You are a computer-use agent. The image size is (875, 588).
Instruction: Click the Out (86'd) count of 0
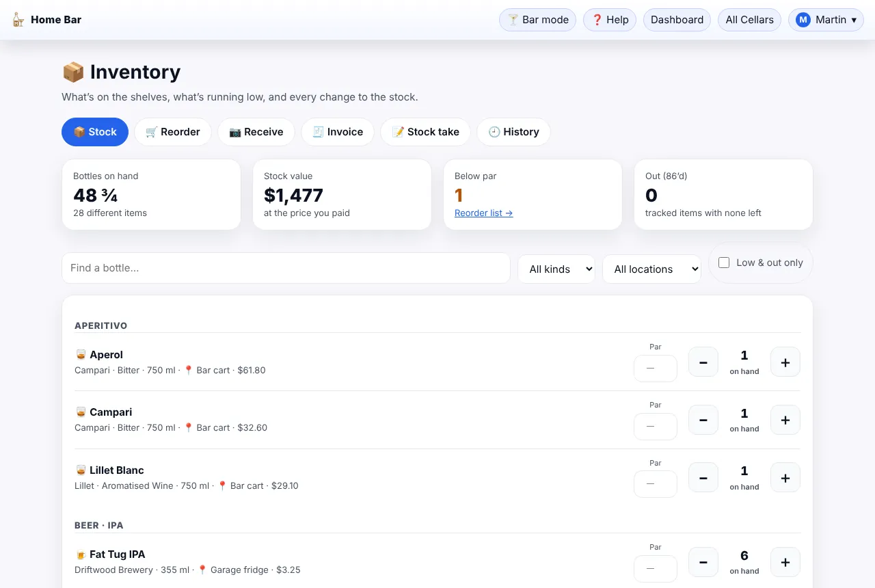pyautogui.click(x=651, y=196)
